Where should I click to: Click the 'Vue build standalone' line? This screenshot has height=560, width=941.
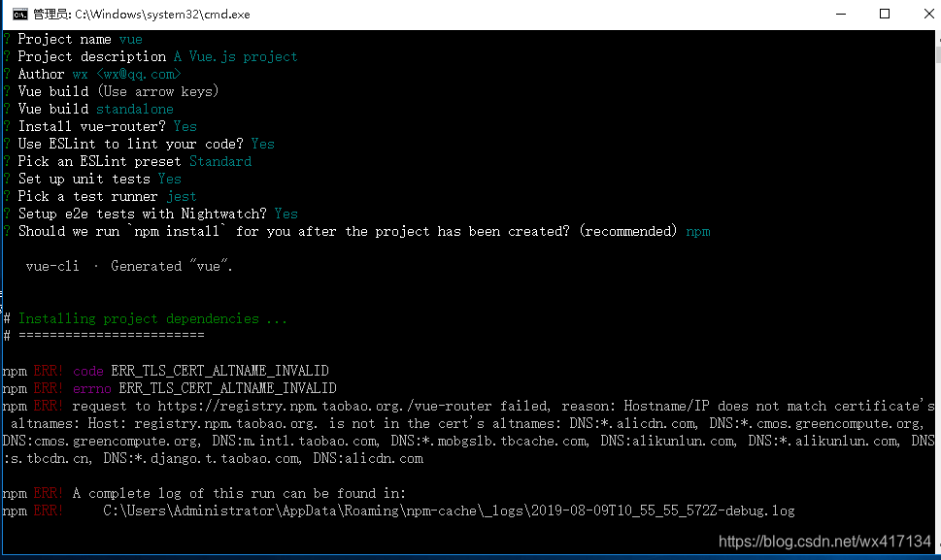point(95,109)
